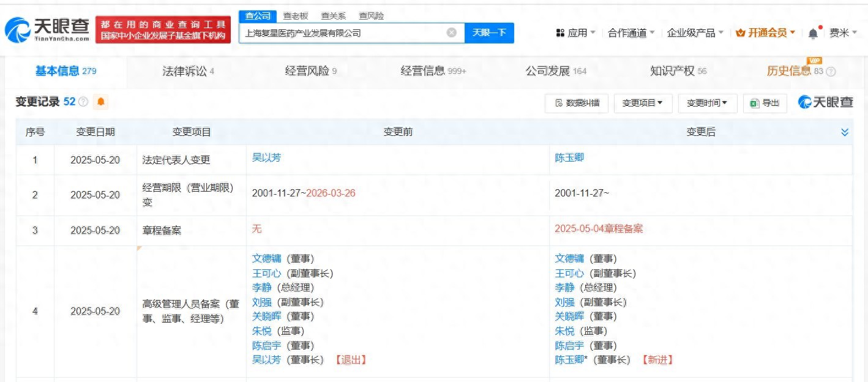The image size is (868, 382).
Task: Click the 天眼查 watermark logo near export
Action: tap(825, 103)
